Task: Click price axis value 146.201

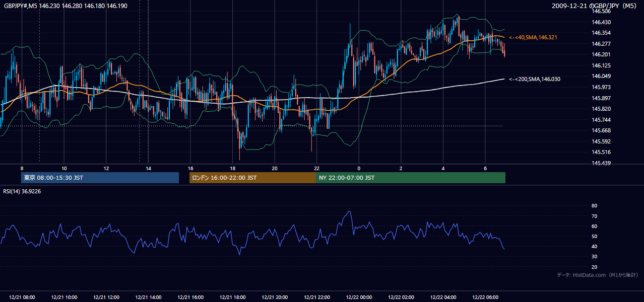Action: [x=601, y=54]
